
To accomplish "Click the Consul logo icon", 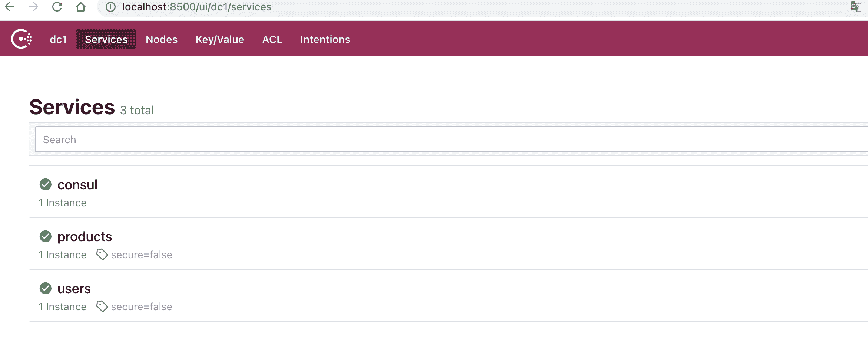I will 21,39.
